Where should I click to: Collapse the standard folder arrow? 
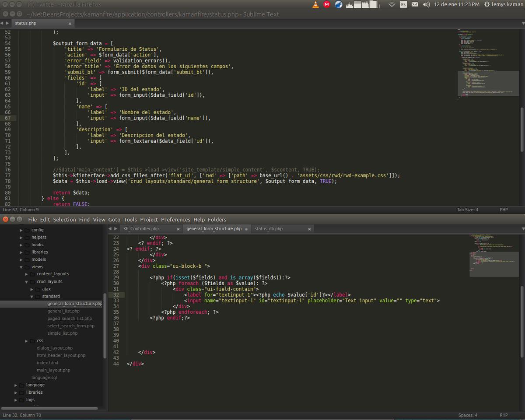tap(31, 297)
